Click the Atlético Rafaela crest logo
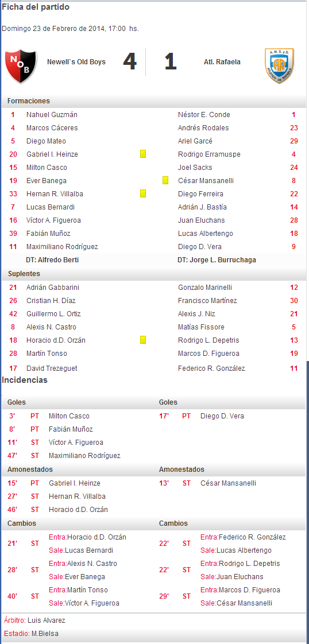 [280, 65]
